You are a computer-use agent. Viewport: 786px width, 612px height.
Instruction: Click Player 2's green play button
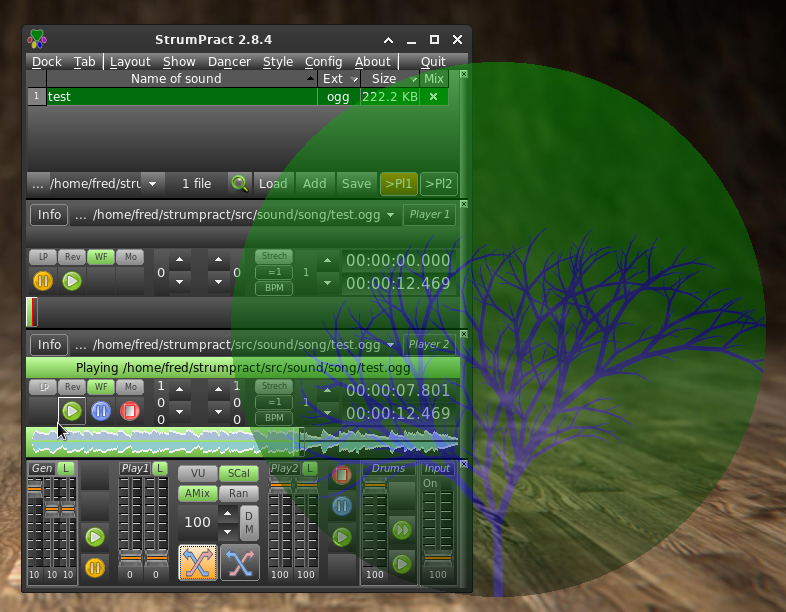coord(72,411)
